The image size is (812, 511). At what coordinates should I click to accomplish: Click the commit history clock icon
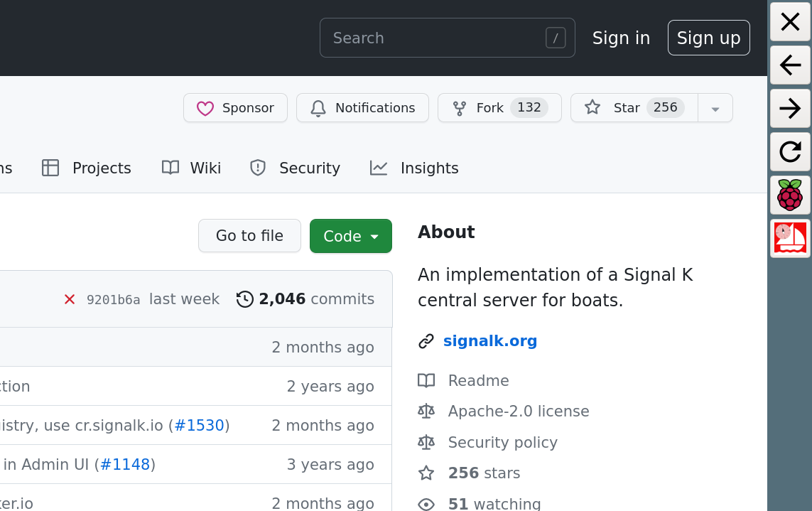coord(245,299)
